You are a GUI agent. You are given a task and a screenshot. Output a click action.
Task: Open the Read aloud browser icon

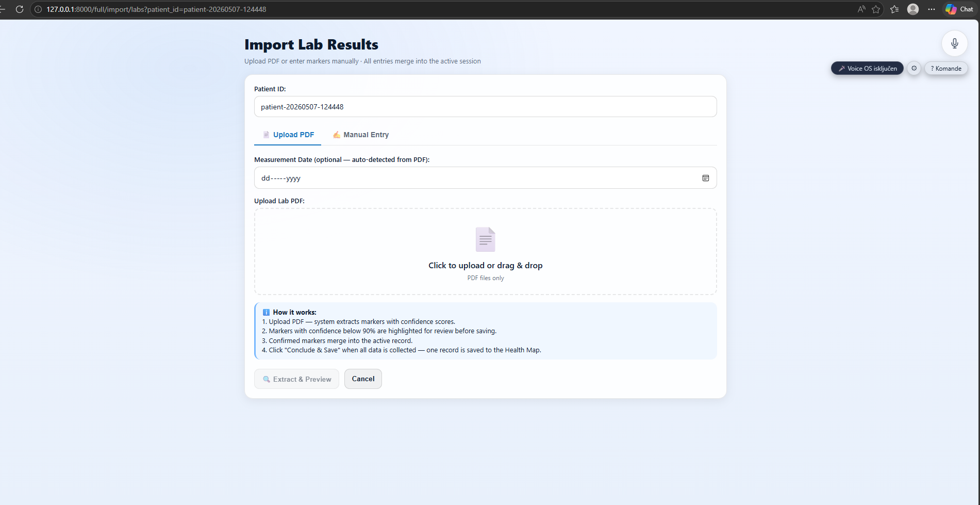[861, 9]
